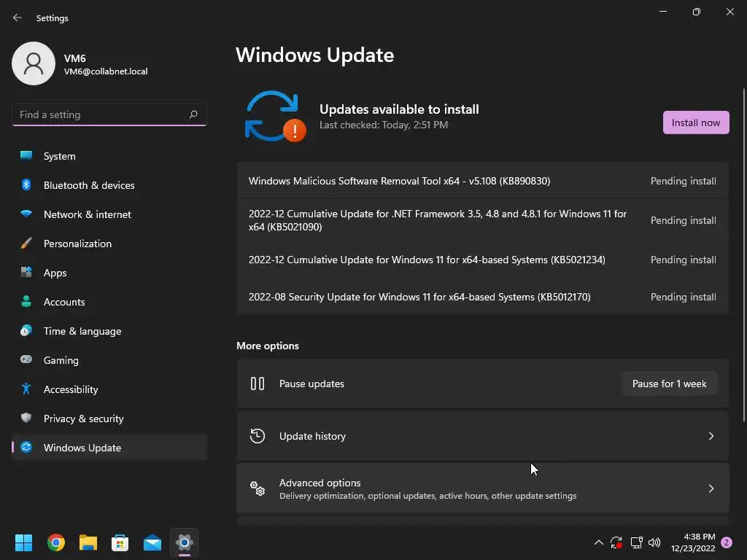Screen dimensions: 747x560
Task: Open File Explorer from taskbar
Action: pyautogui.click(x=88, y=542)
